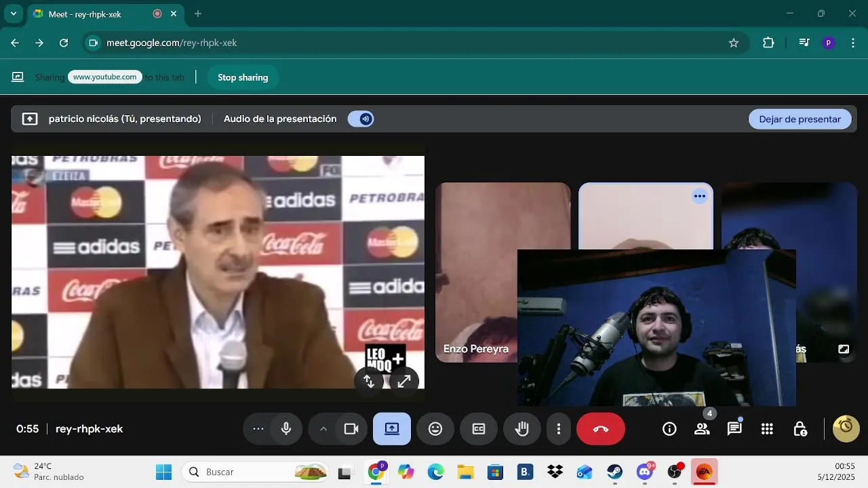
Task: Raise your hand in the meeting
Action: pyautogui.click(x=522, y=429)
